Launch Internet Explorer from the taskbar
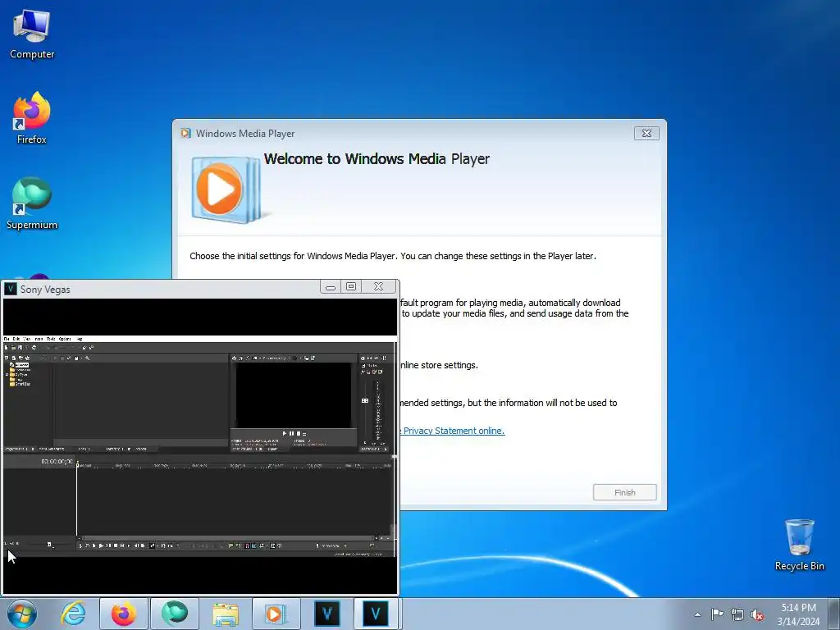 tap(73, 614)
